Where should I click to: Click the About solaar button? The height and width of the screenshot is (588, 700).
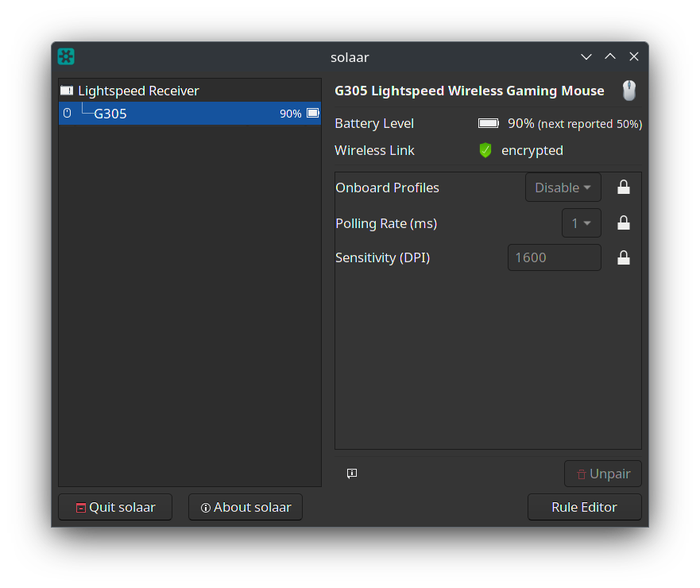coord(245,506)
